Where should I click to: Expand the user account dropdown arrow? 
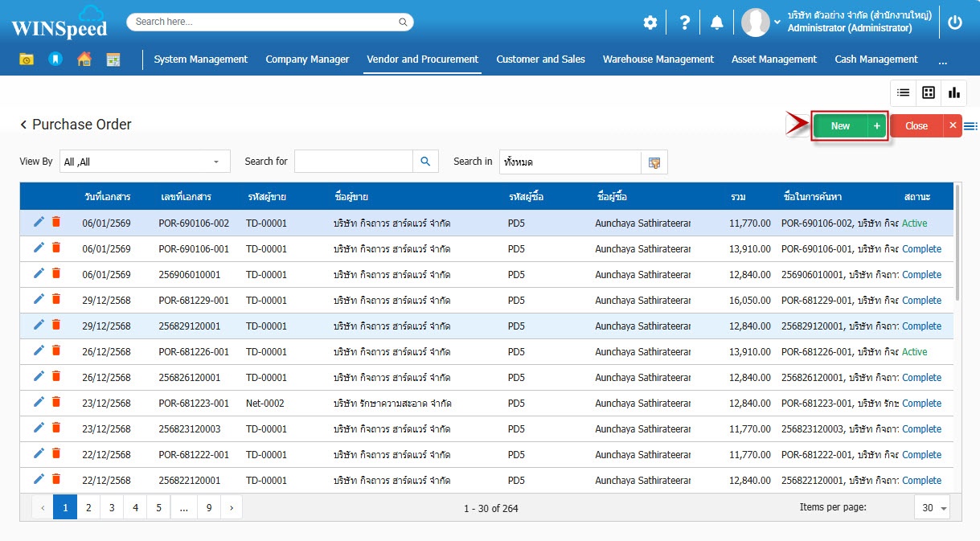pos(777,23)
